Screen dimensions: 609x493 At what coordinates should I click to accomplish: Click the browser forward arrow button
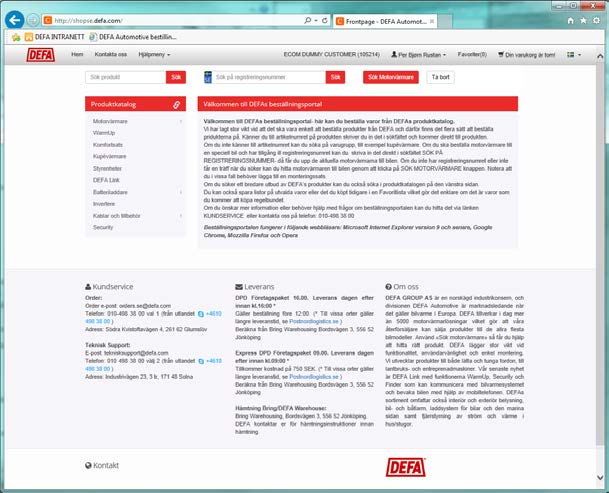tap(33, 20)
